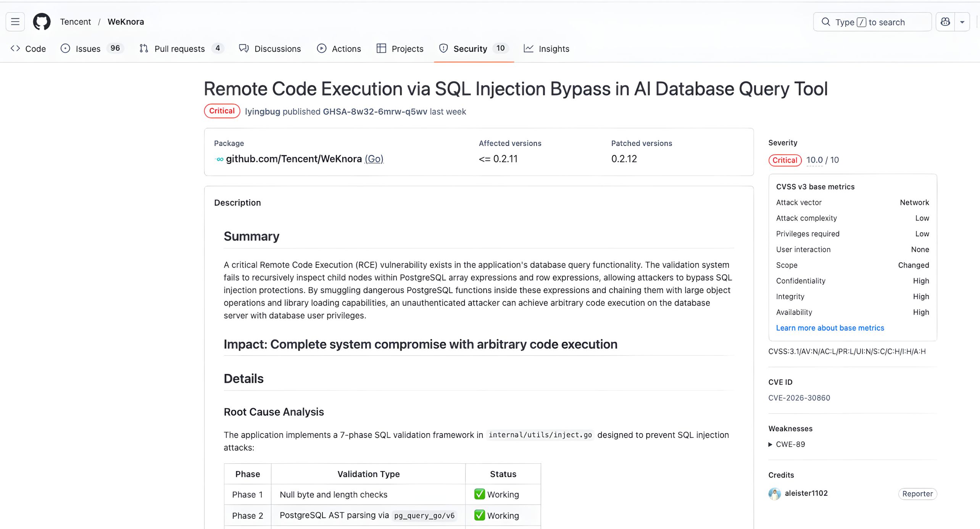This screenshot has width=980, height=529.
Task: Click the Insights graph icon
Action: pyautogui.click(x=529, y=48)
